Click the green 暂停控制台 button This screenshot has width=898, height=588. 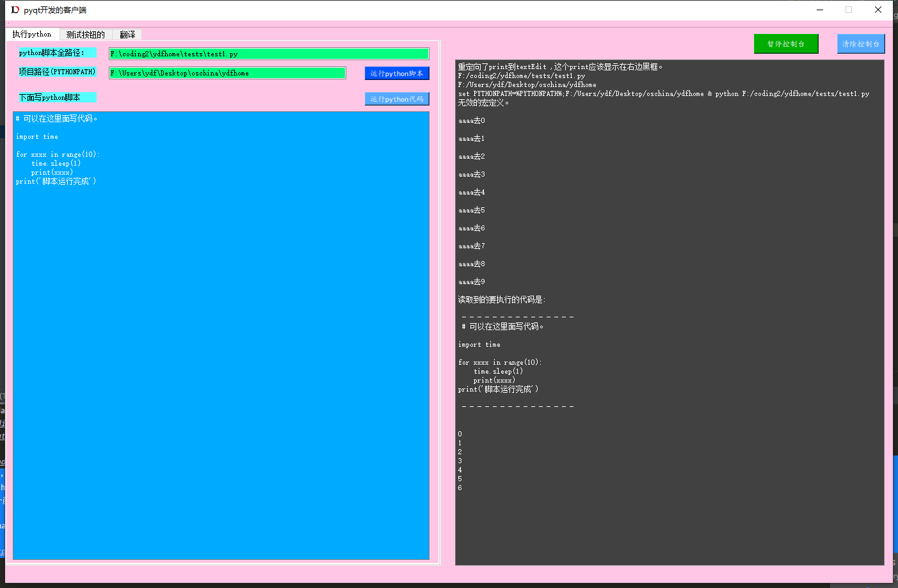(786, 44)
